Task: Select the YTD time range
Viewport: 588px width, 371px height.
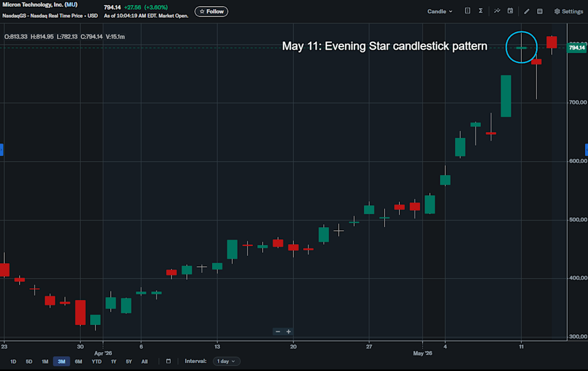Action: [96, 362]
